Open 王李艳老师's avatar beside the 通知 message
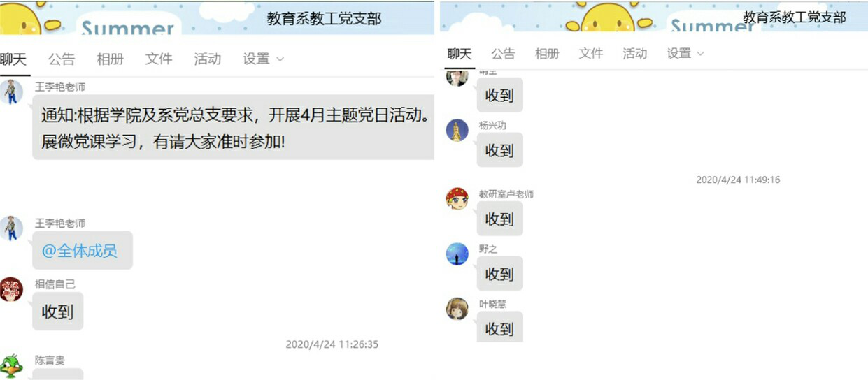 11,92
